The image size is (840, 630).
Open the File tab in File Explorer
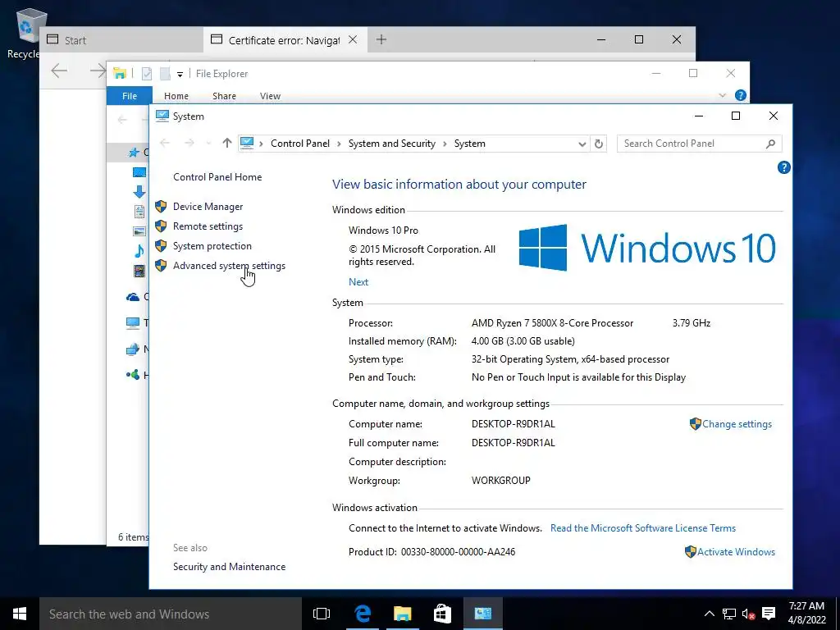(x=130, y=96)
